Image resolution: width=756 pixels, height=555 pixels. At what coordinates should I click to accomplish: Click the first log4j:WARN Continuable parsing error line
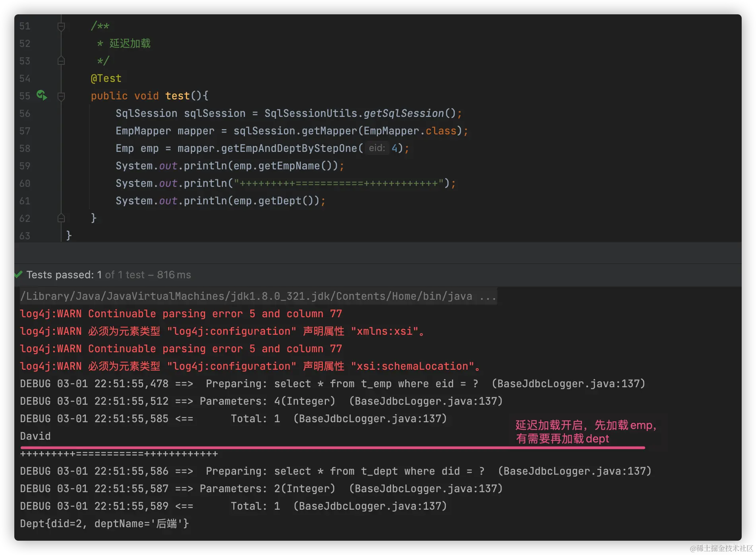(181, 314)
